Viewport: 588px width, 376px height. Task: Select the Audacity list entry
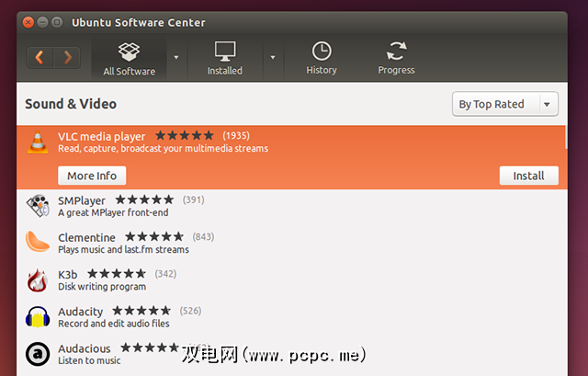tap(291, 317)
